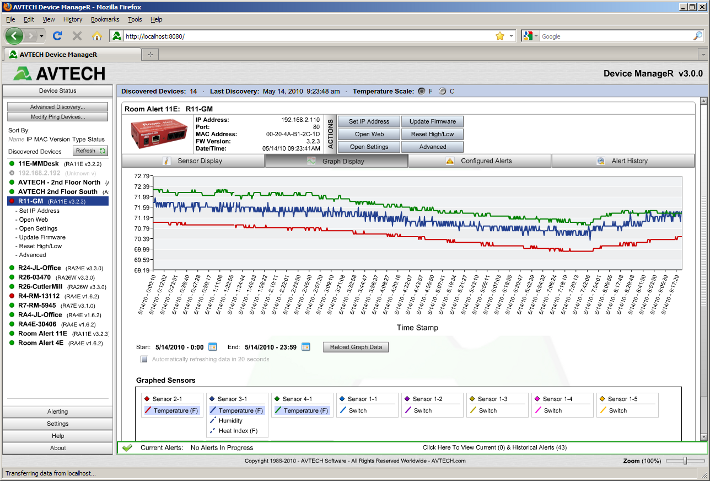Viewport: 710px width, 481px height.
Task: Open the search engine selector dropdown
Action: tap(530, 36)
